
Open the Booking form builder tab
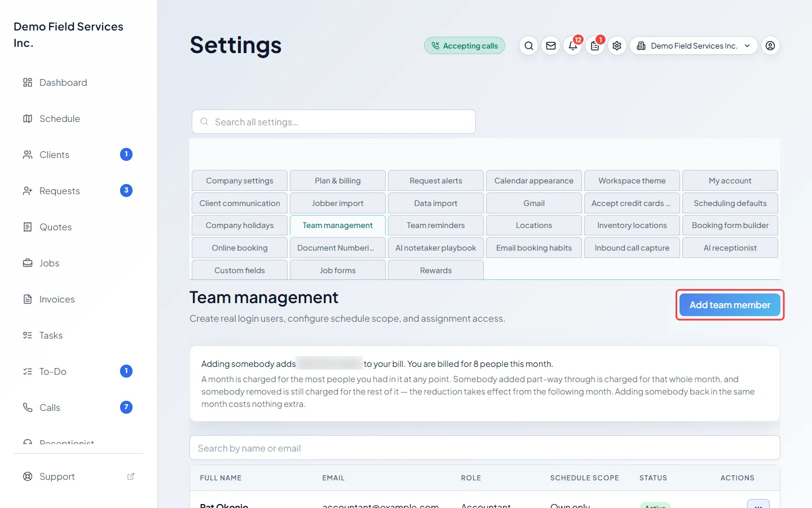730,225
